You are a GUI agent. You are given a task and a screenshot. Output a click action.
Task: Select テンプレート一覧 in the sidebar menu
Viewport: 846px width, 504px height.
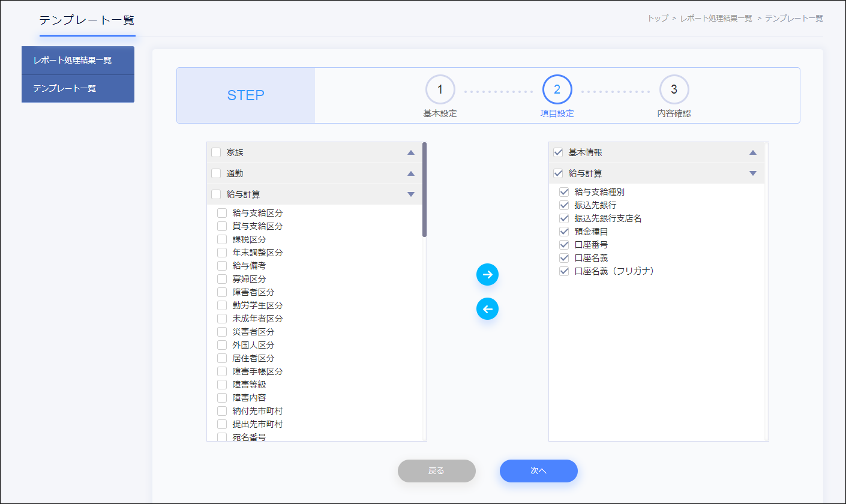pyautogui.click(x=78, y=89)
